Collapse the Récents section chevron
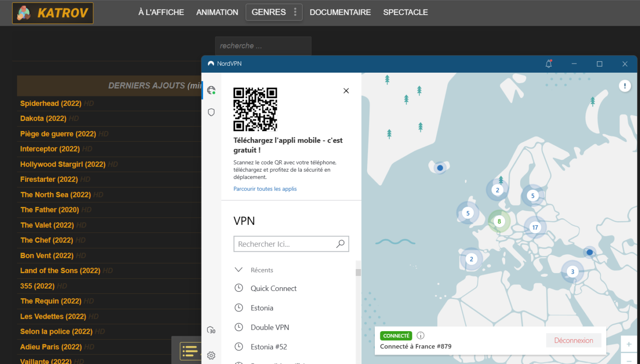This screenshot has width=640, height=364. pyautogui.click(x=239, y=270)
